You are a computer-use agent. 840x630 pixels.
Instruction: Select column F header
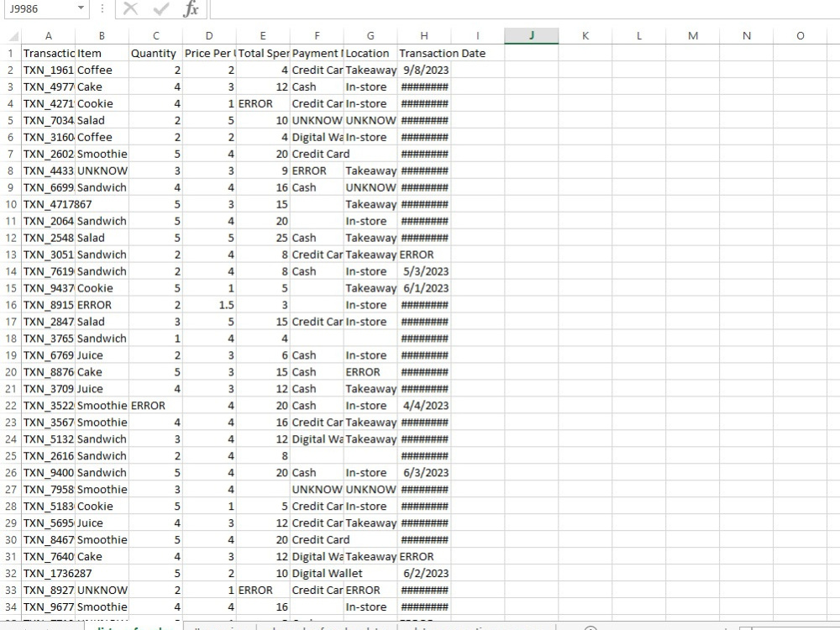click(317, 36)
